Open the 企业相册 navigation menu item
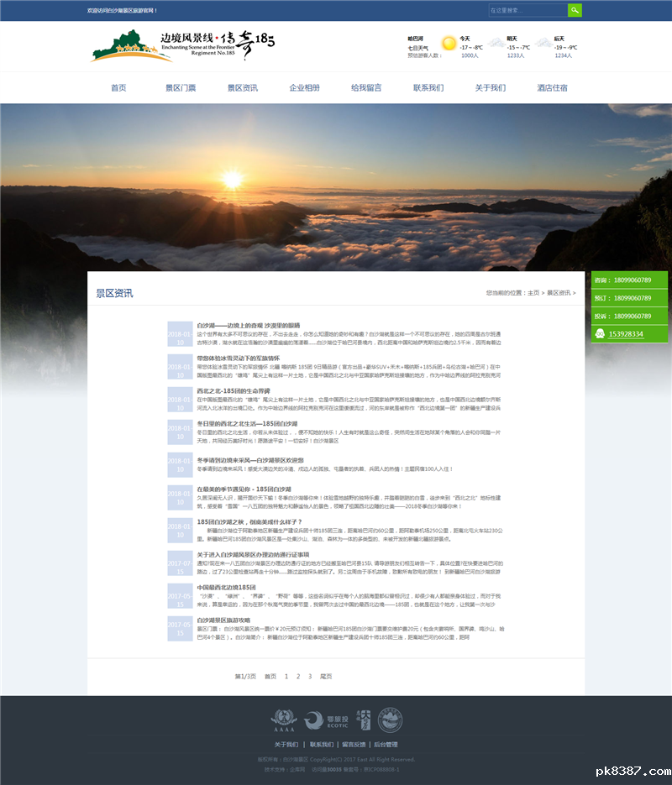The height and width of the screenshot is (785, 672). tap(304, 88)
